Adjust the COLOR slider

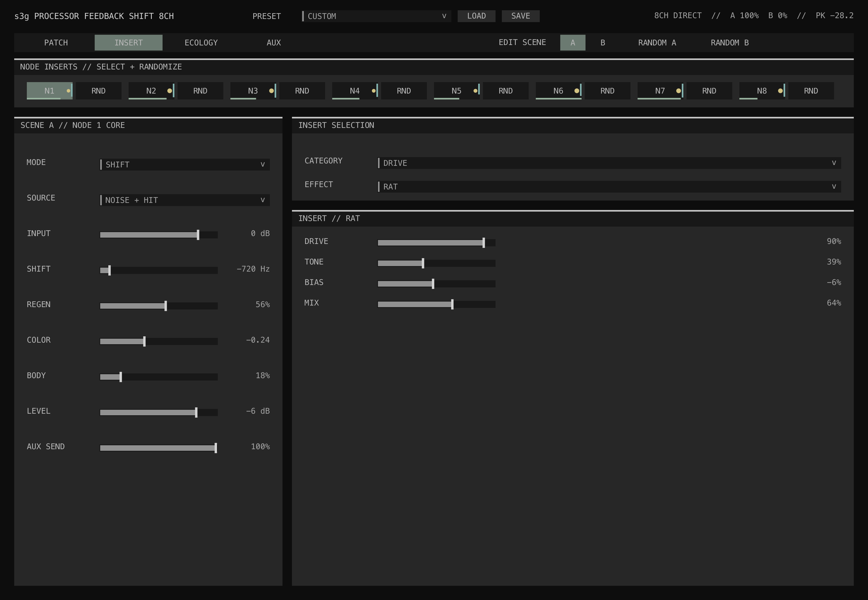coord(159,341)
